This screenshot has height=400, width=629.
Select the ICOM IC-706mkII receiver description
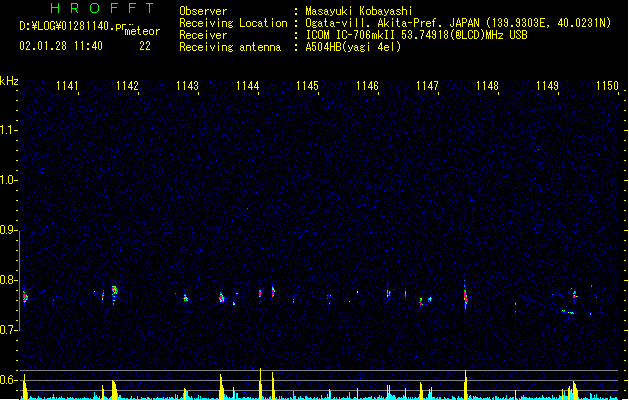coord(416,35)
